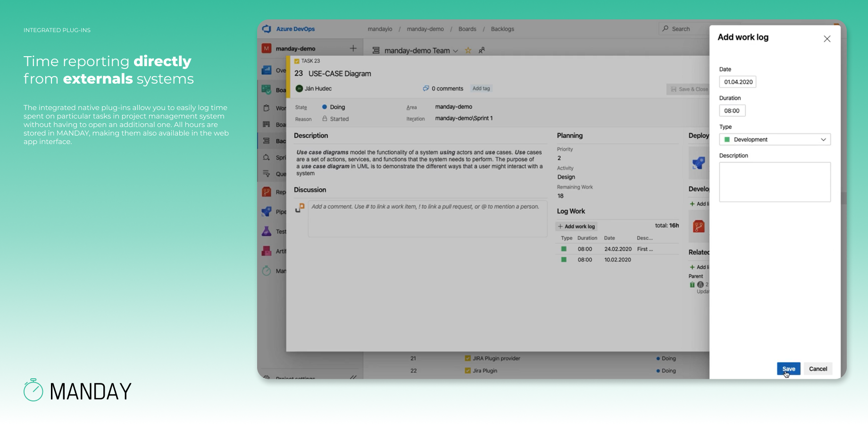The height and width of the screenshot is (425, 868).
Task: Open the Type Development dropdown
Action: pos(775,139)
